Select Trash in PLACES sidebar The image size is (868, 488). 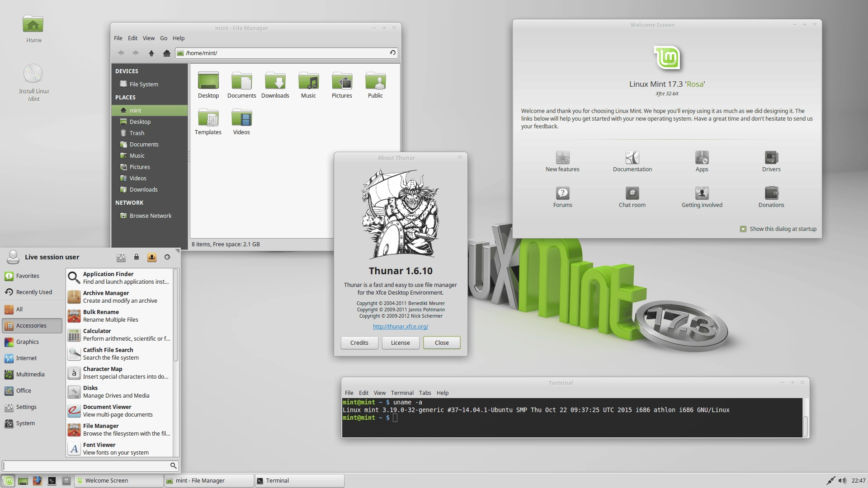point(150,133)
